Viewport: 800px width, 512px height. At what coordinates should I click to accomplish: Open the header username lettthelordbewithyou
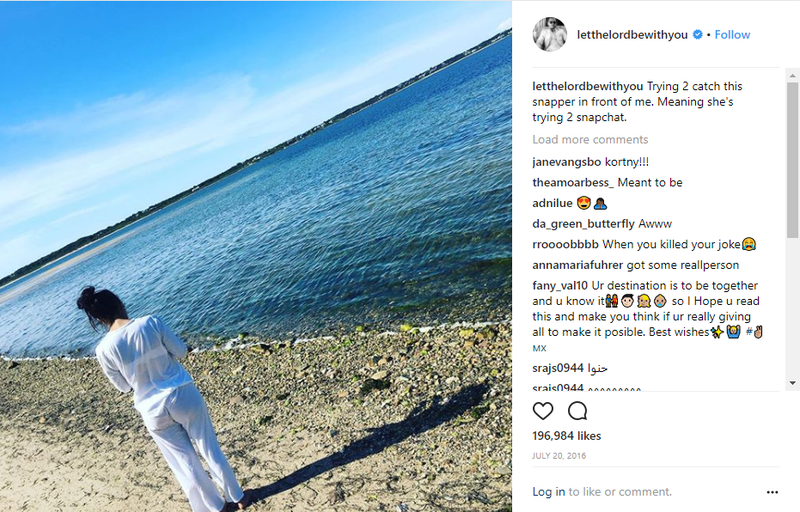(632, 35)
